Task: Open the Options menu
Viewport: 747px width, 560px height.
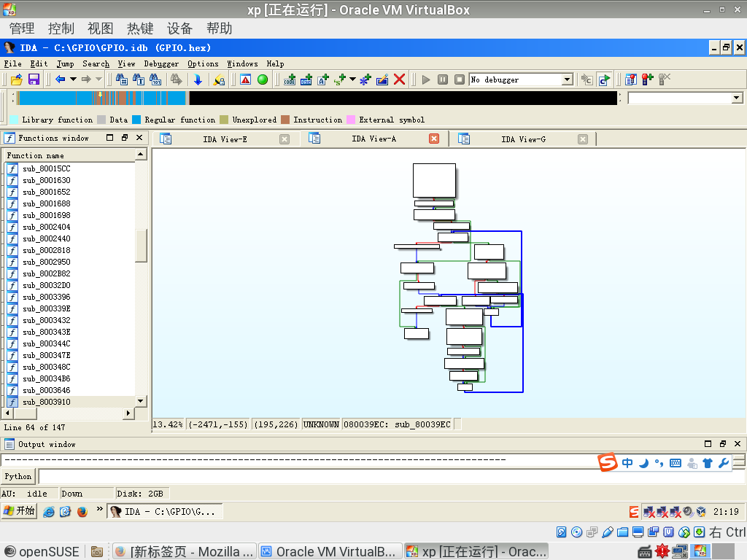Action: [203, 64]
